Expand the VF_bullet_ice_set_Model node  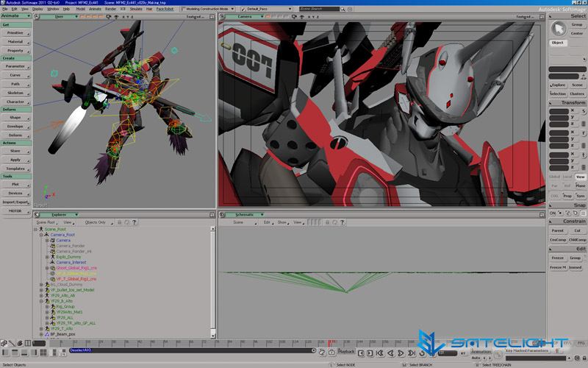pyautogui.click(x=41, y=290)
